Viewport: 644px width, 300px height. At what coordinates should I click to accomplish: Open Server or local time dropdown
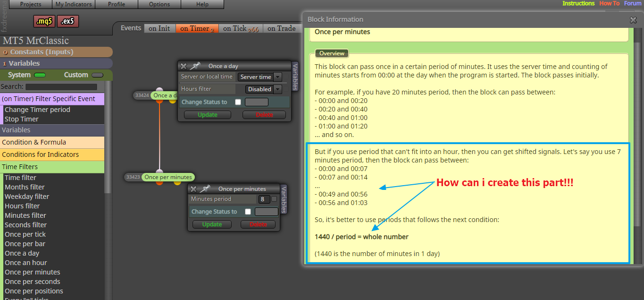coord(259,77)
